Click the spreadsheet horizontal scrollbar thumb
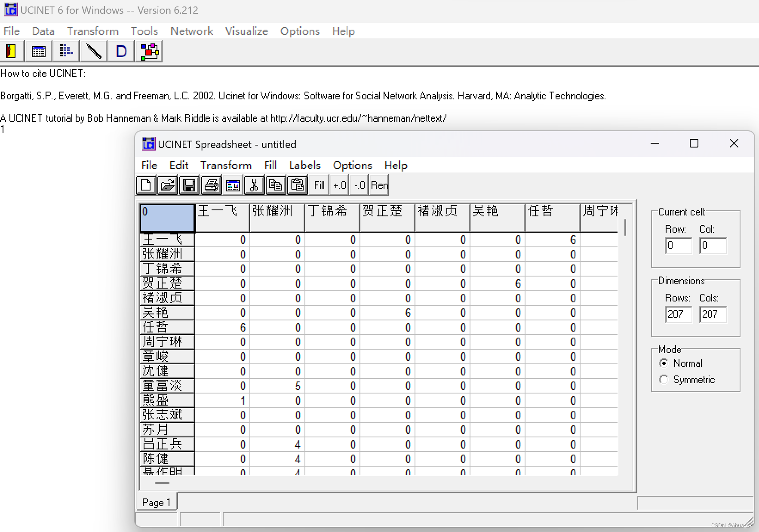The image size is (759, 532). click(162, 483)
